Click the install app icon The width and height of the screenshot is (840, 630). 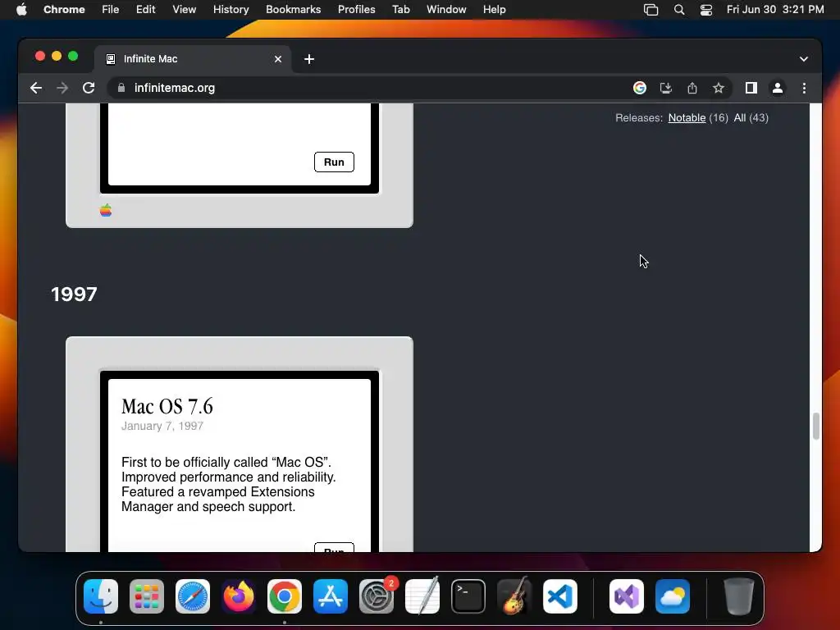pyautogui.click(x=666, y=88)
